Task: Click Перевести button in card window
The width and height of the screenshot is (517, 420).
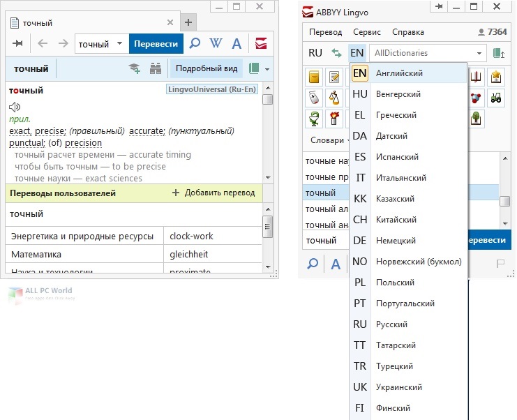Action: [x=156, y=43]
